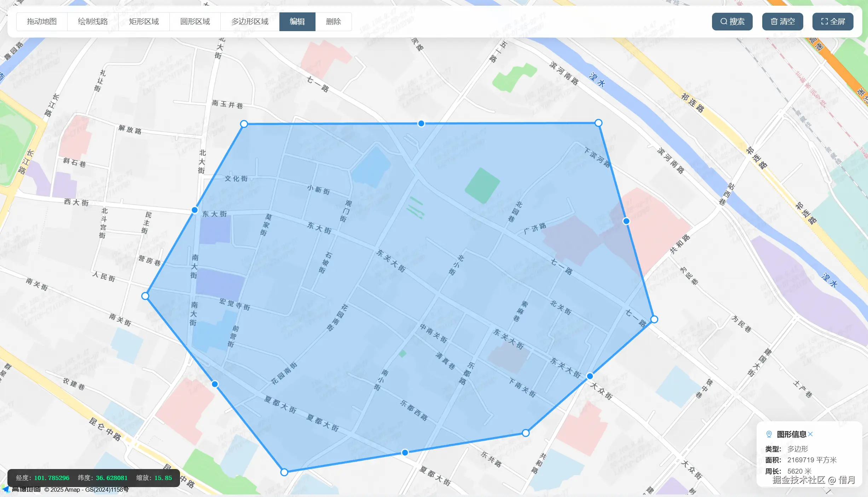868x497 pixels.
Task: Close the 图形信息 panel with X
Action: click(810, 434)
